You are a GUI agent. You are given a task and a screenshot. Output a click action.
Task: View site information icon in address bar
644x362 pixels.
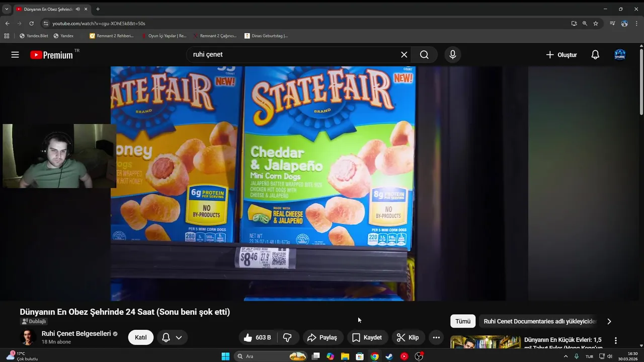[46, 23]
